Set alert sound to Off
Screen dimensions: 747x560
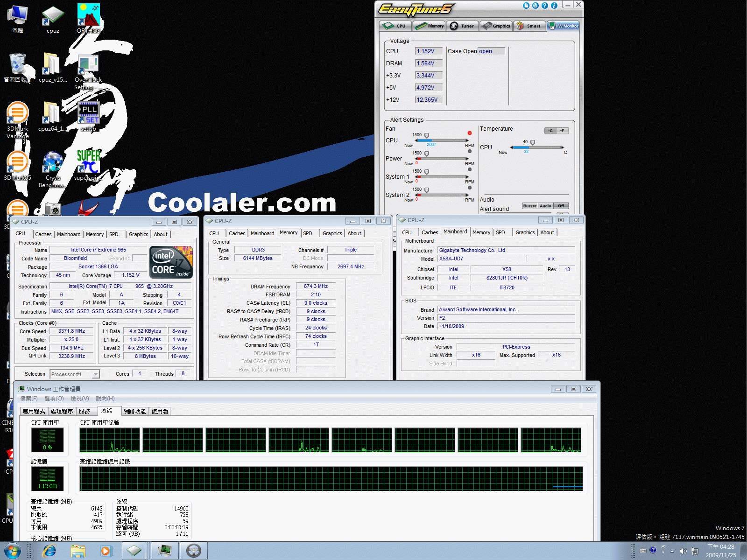click(x=561, y=206)
